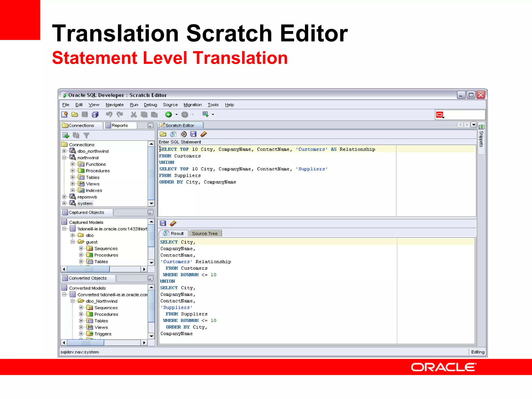Expand the dbo_northwind connection node
This screenshot has height=399, width=532.
(64, 151)
